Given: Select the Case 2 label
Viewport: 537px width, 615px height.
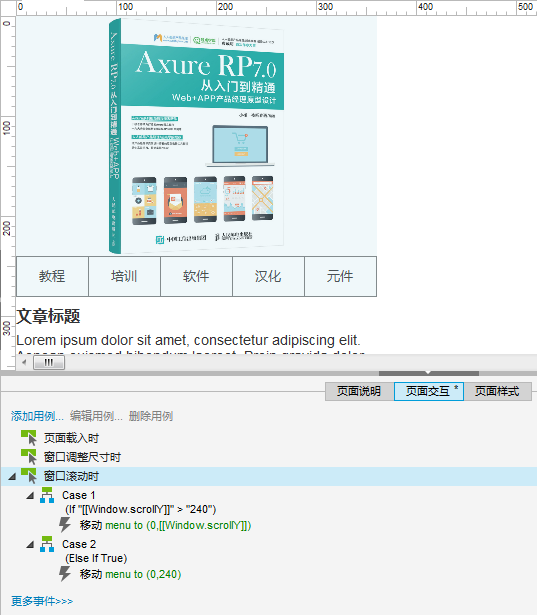Looking at the screenshot, I should 79,544.
